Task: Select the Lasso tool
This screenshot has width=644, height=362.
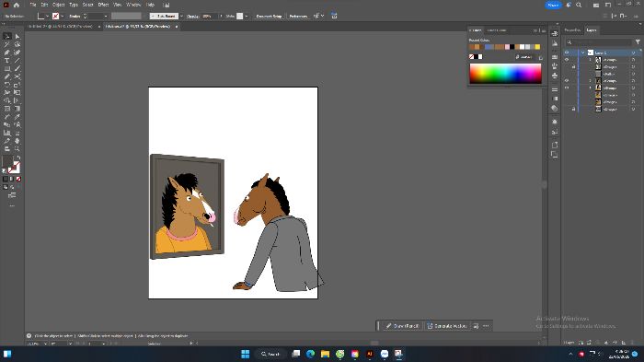Action: click(x=17, y=44)
